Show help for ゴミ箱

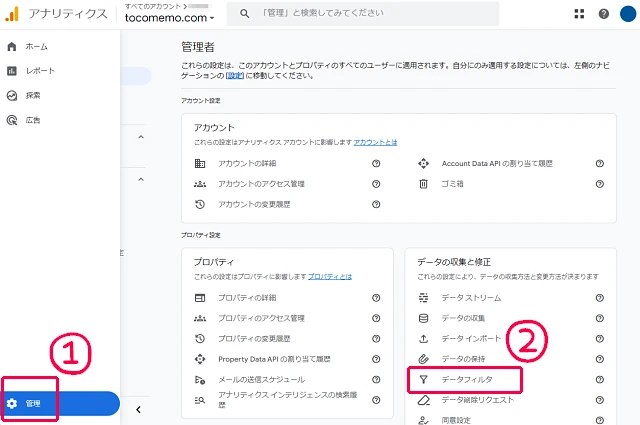[x=600, y=184]
